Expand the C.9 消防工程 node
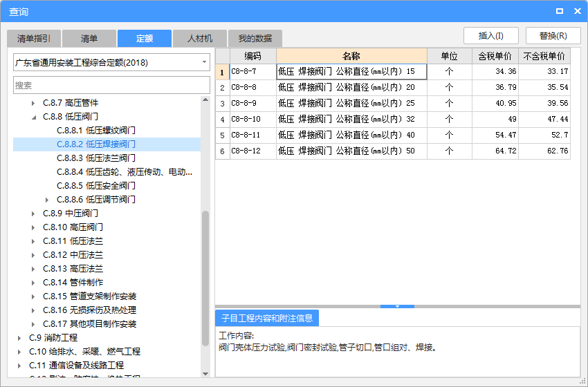The image size is (588, 387). pyautogui.click(x=19, y=339)
